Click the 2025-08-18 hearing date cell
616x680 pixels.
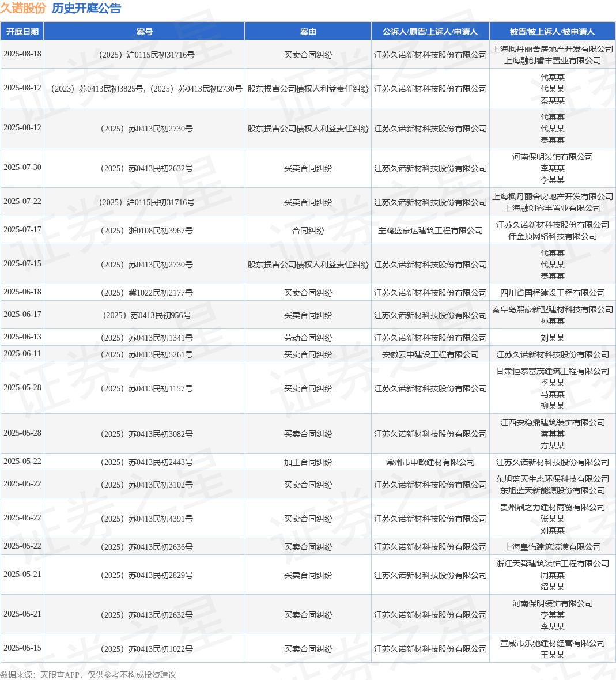22,54
